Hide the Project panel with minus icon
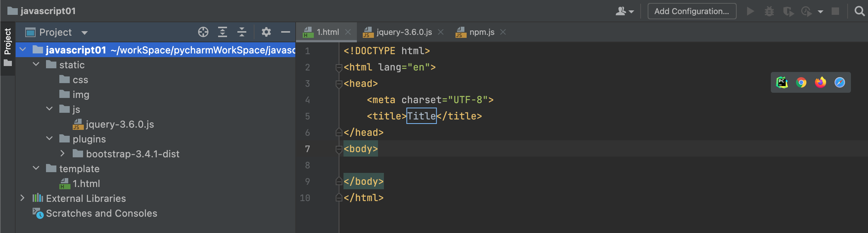 click(285, 32)
